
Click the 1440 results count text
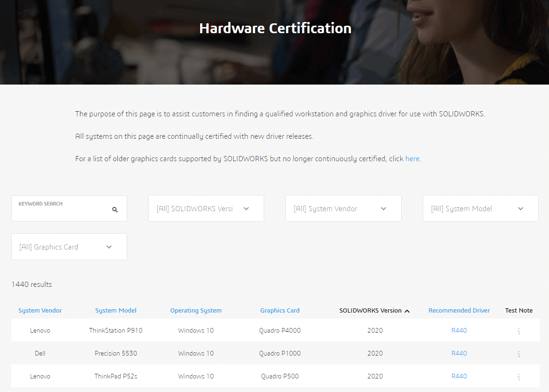[31, 284]
